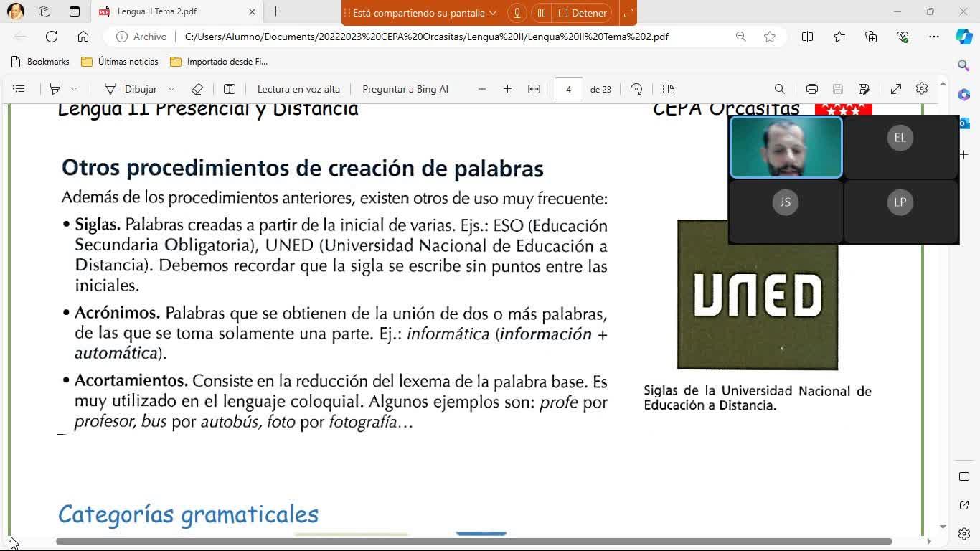Screen dimensions: 980x551
Task: Expand the Dibujar options dropdown arrow
Action: pos(171,89)
